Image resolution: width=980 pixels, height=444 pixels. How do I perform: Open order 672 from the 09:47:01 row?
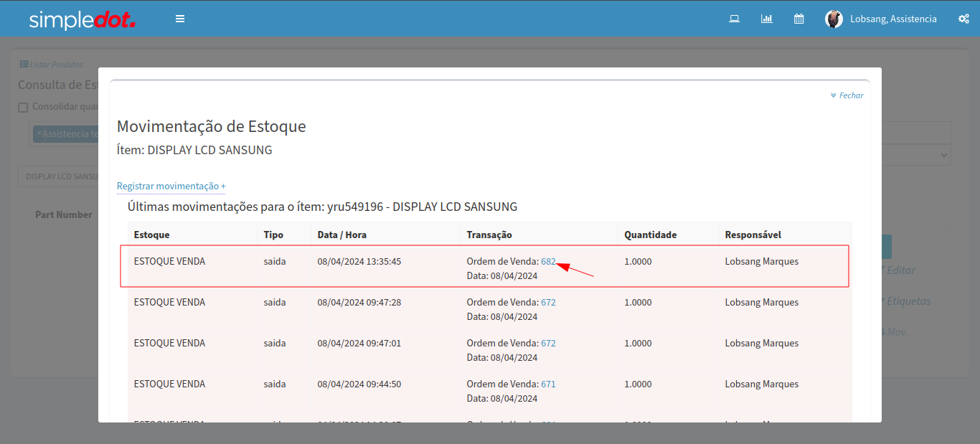(x=548, y=344)
